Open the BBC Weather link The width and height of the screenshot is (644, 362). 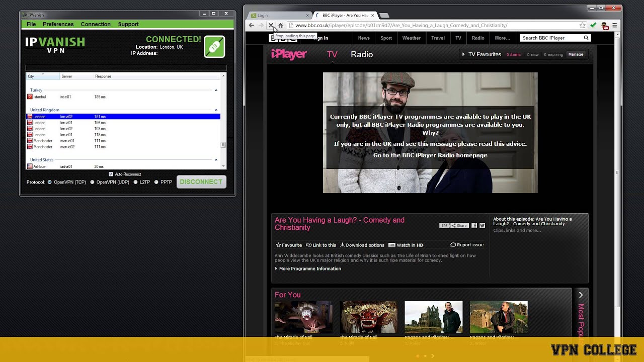click(x=411, y=38)
